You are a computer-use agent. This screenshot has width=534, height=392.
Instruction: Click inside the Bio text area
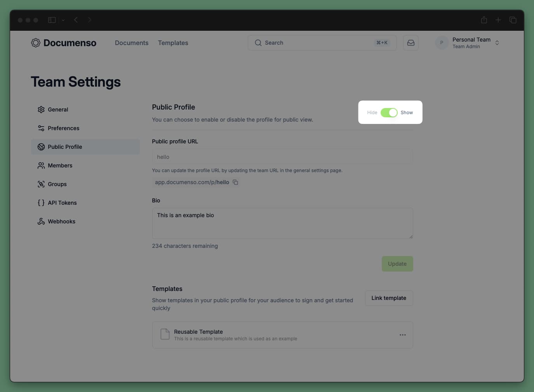point(282,223)
